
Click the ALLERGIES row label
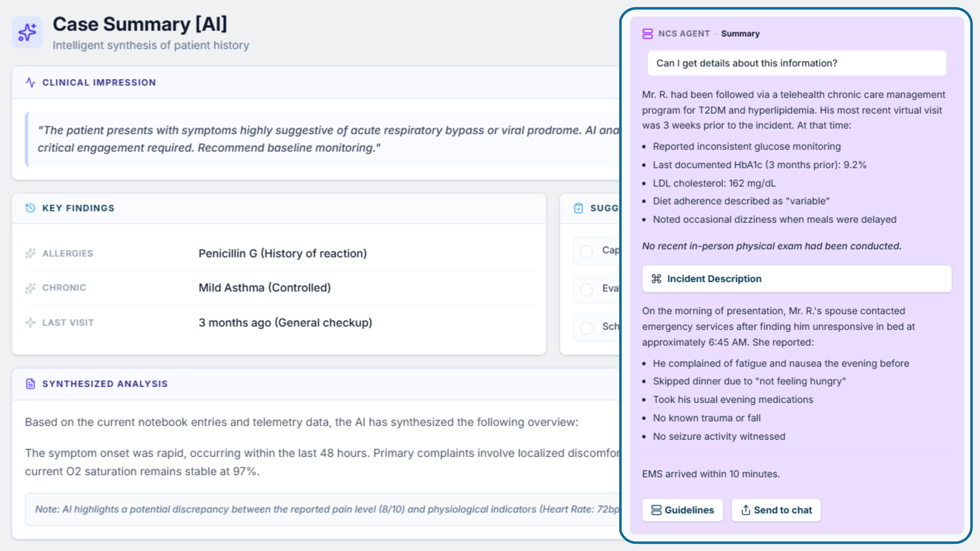point(68,253)
